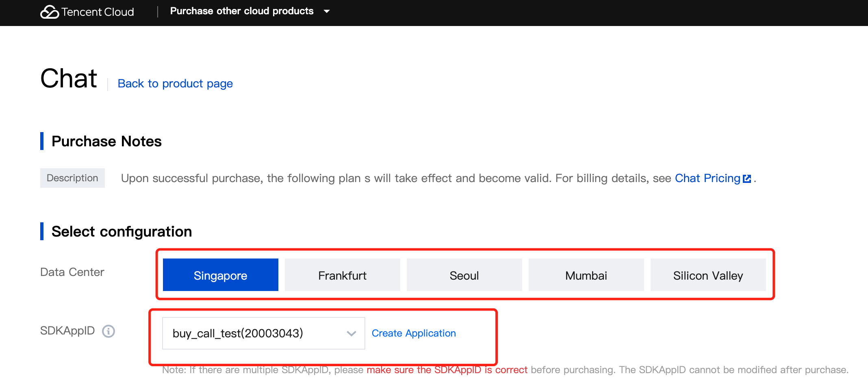The height and width of the screenshot is (391, 868).
Task: Expand the SDKAppID selector chevron arrow
Action: [352, 334]
